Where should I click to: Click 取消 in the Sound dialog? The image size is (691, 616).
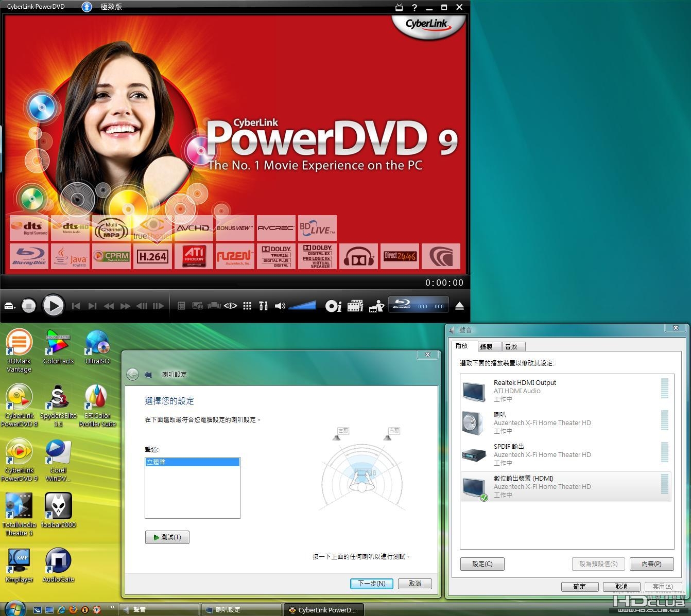(621, 587)
